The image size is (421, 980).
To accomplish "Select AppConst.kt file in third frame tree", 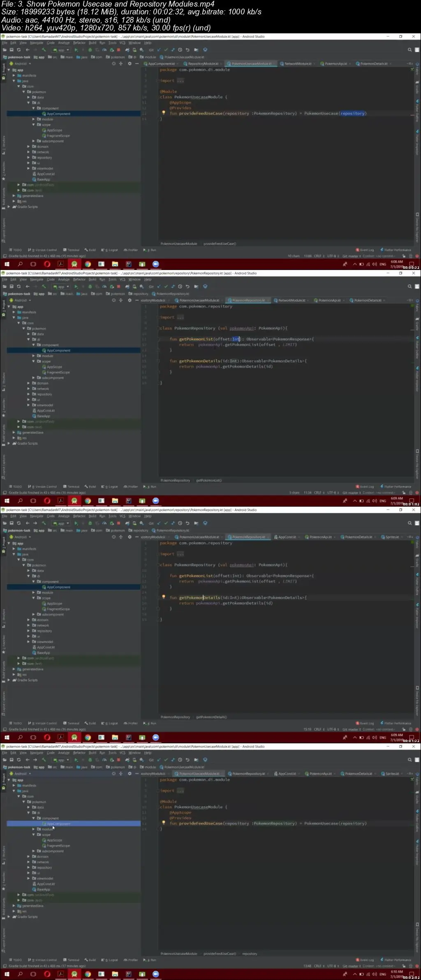I will point(44,647).
